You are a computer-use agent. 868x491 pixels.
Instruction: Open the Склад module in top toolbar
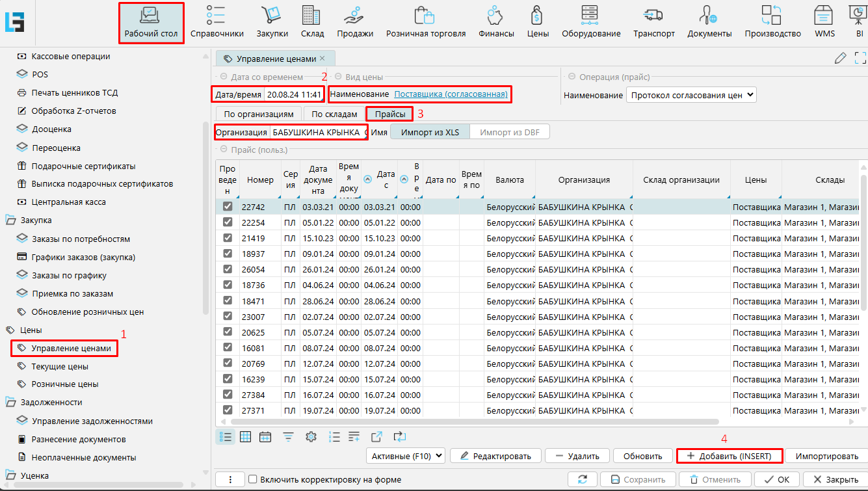[x=313, y=21]
